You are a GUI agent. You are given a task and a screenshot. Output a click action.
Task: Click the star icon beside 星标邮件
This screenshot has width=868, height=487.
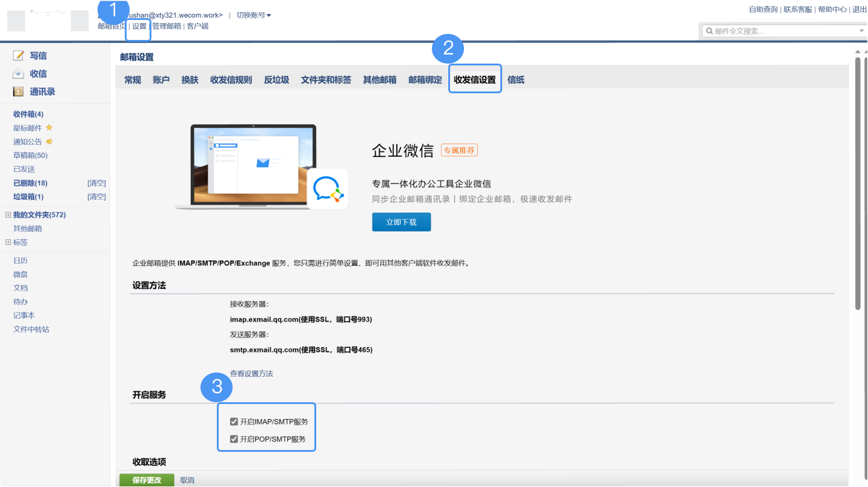[50, 128]
